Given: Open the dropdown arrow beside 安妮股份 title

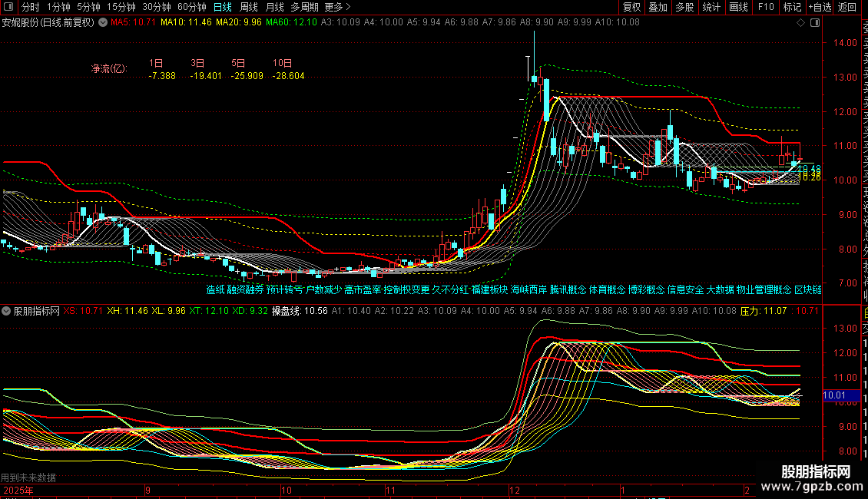Looking at the screenshot, I should [x=101, y=22].
